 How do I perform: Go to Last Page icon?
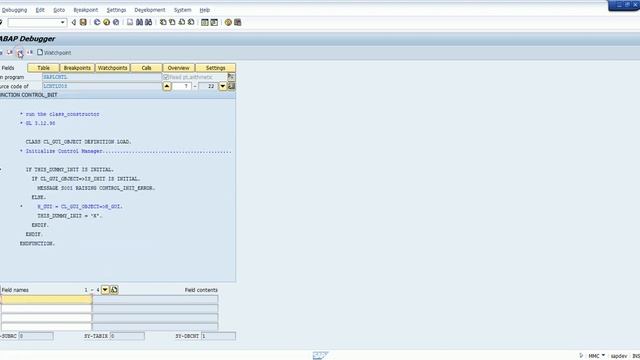coord(191,22)
